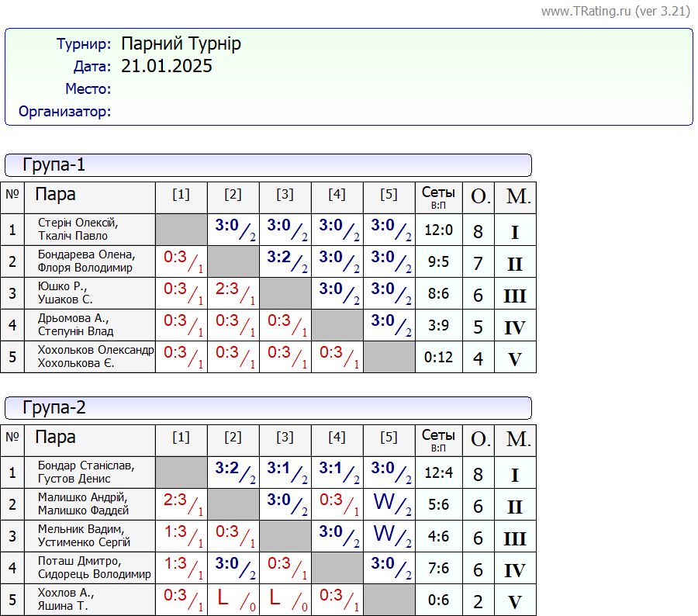The height and width of the screenshot is (616, 698).
Task: Click the 7:6 sets total for Поташ Дмитро
Action: click(x=438, y=569)
